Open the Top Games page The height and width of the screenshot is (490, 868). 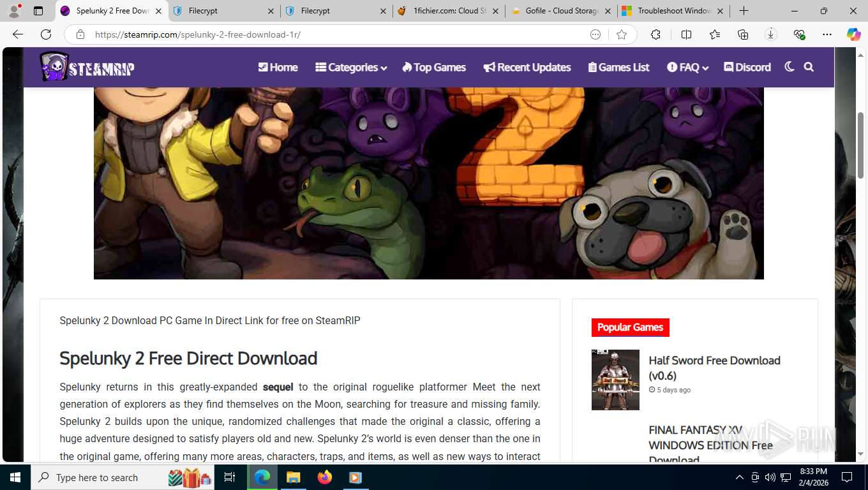click(434, 67)
